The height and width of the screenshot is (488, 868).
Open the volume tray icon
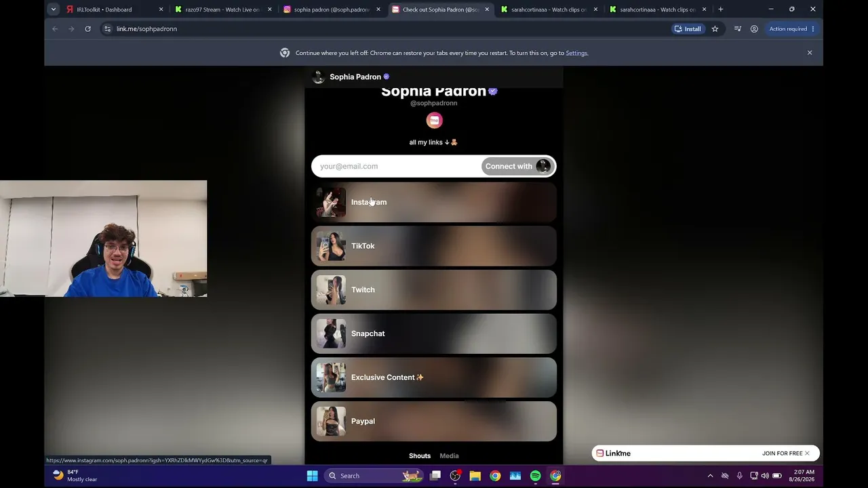[x=765, y=476]
